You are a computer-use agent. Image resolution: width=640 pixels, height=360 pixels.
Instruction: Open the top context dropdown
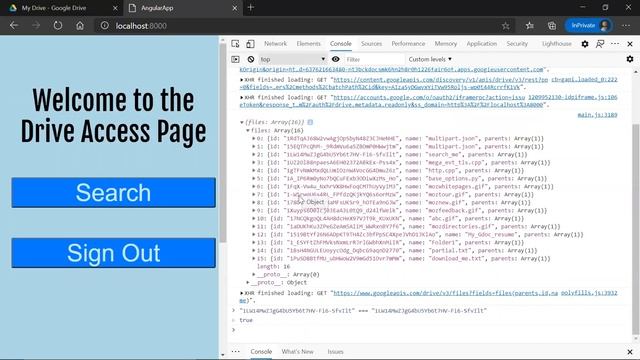tap(293, 59)
